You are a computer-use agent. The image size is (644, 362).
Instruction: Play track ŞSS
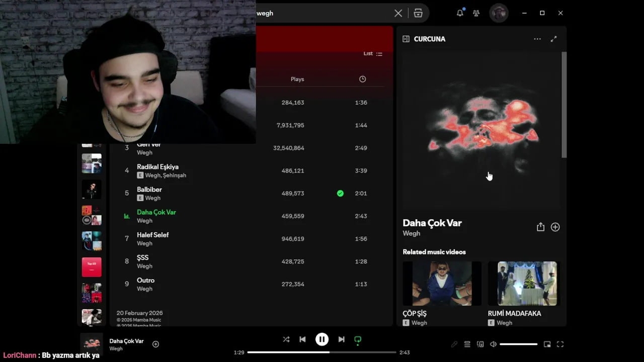tap(143, 257)
